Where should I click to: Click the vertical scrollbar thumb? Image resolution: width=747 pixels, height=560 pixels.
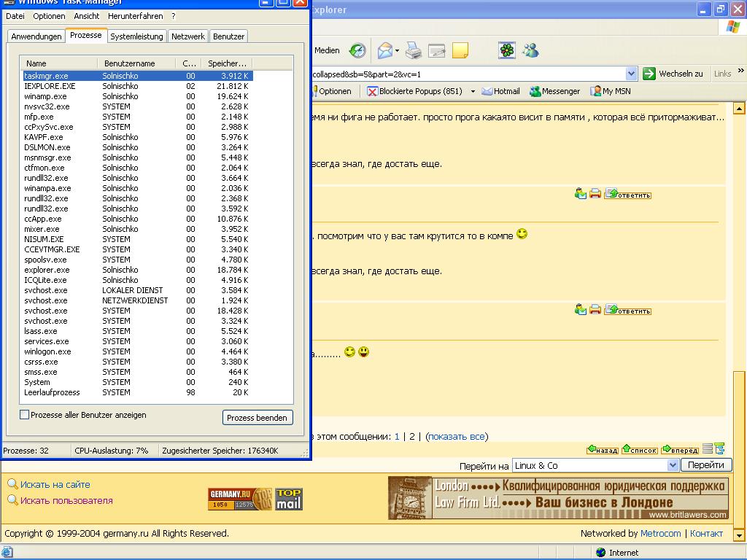739,449
